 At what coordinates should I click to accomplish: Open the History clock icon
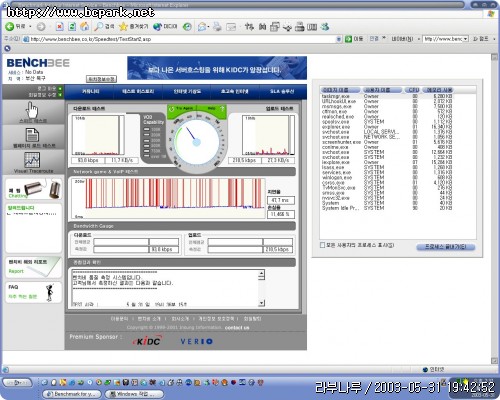187,27
